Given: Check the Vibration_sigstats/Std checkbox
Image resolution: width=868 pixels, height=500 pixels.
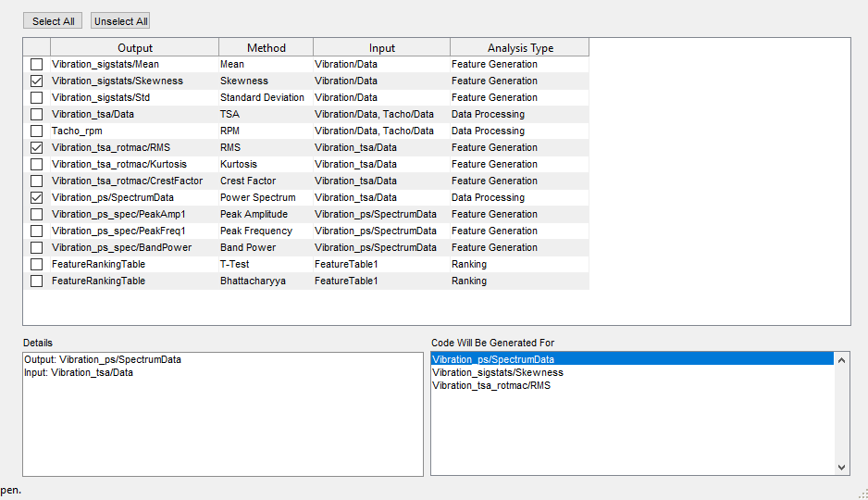Looking at the screenshot, I should 37,98.
